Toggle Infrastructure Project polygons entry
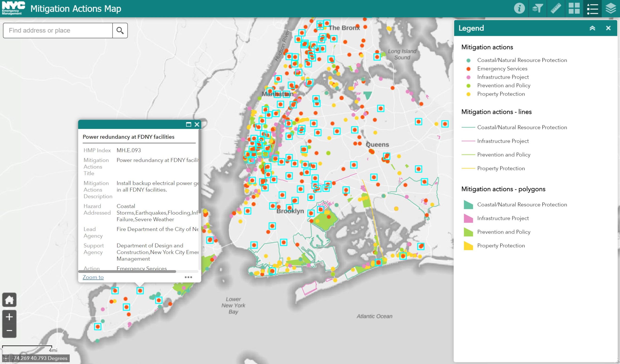620x364 pixels. click(503, 218)
